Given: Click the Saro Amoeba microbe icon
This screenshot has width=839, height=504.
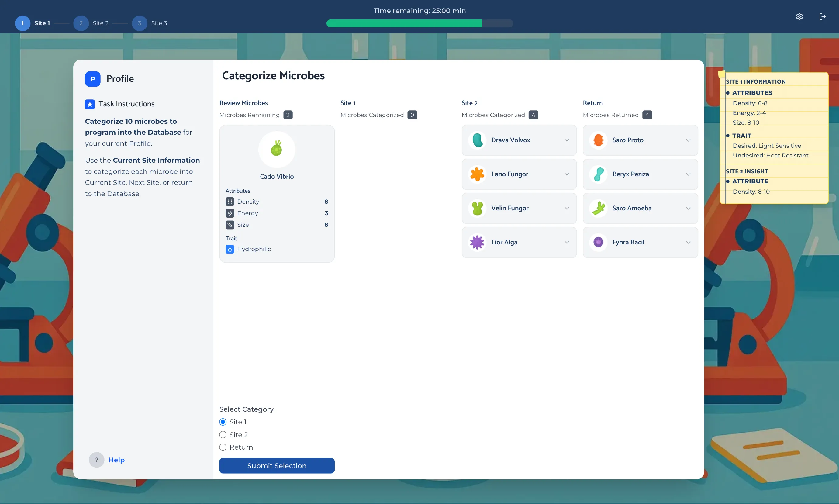Looking at the screenshot, I should coord(598,208).
